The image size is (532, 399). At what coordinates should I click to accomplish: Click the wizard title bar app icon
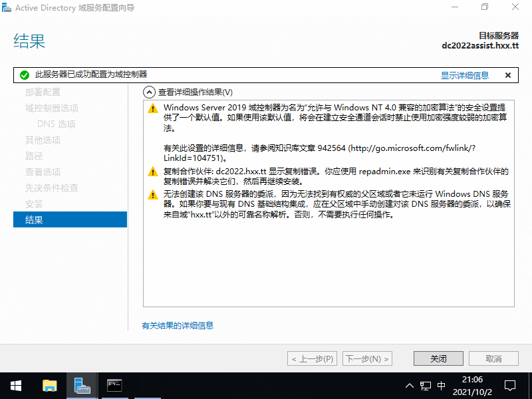(7, 7)
